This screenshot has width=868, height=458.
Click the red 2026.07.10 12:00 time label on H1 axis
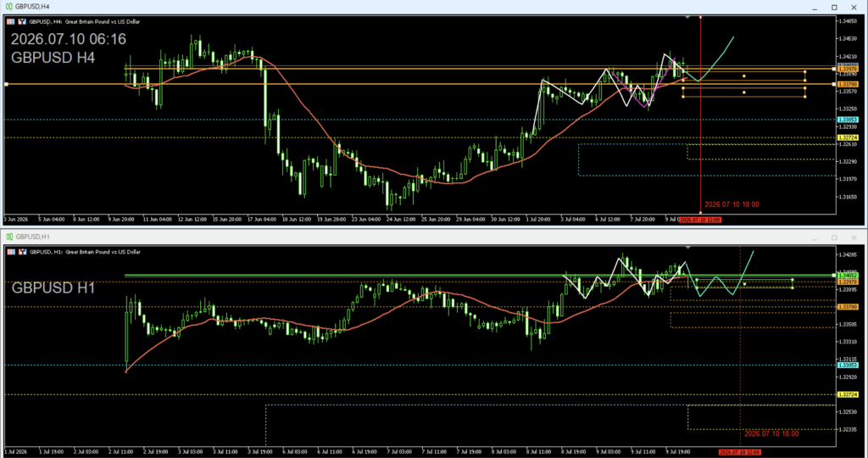tap(739, 452)
